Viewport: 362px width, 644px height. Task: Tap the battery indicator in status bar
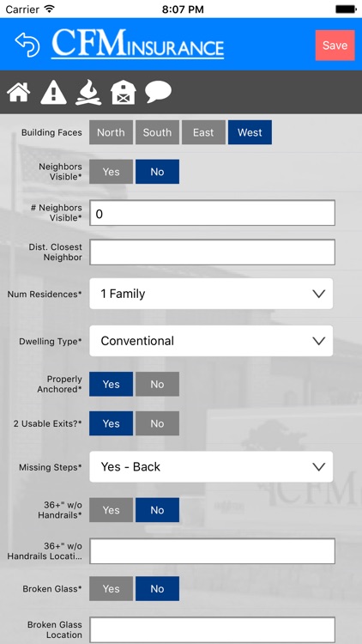pos(346,9)
